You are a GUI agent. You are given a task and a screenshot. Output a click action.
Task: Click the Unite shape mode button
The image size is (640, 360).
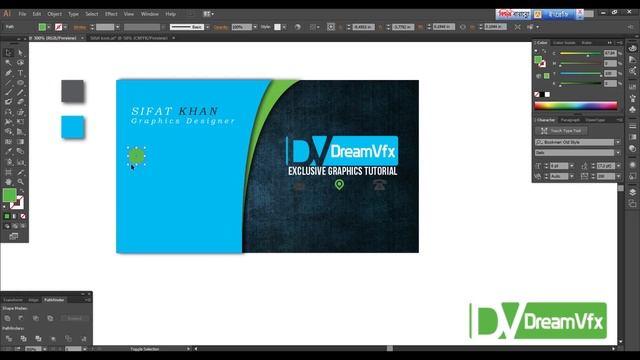pyautogui.click(x=7, y=318)
